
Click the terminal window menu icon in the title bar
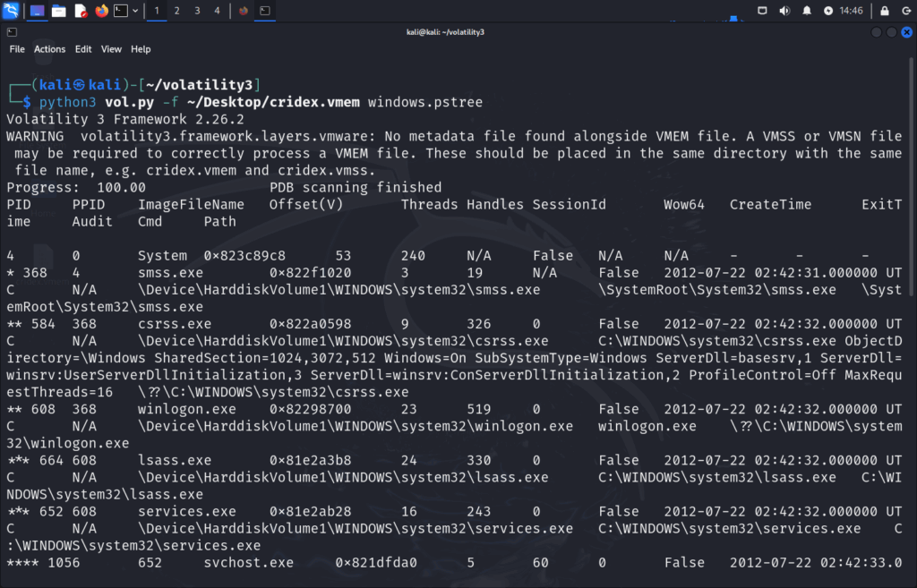pos(12,32)
